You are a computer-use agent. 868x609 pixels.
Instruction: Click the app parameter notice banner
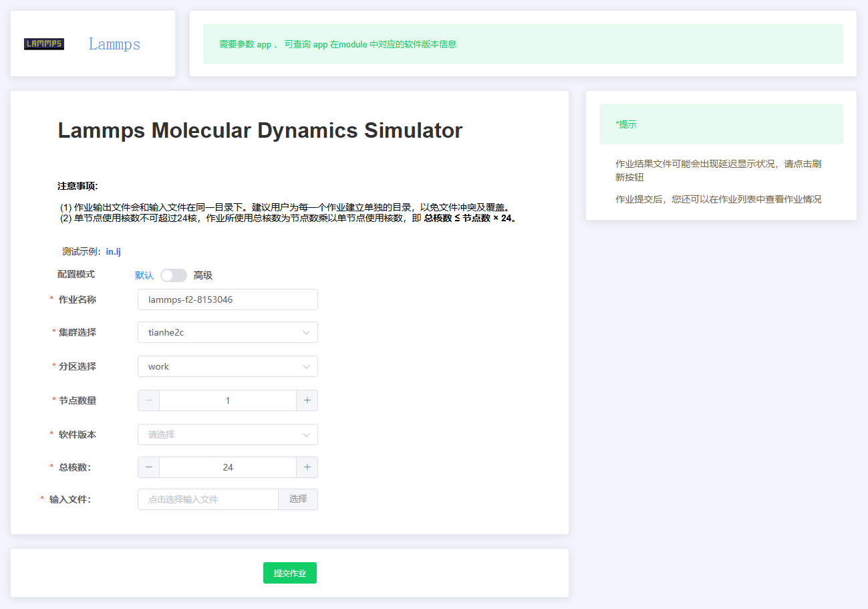523,44
